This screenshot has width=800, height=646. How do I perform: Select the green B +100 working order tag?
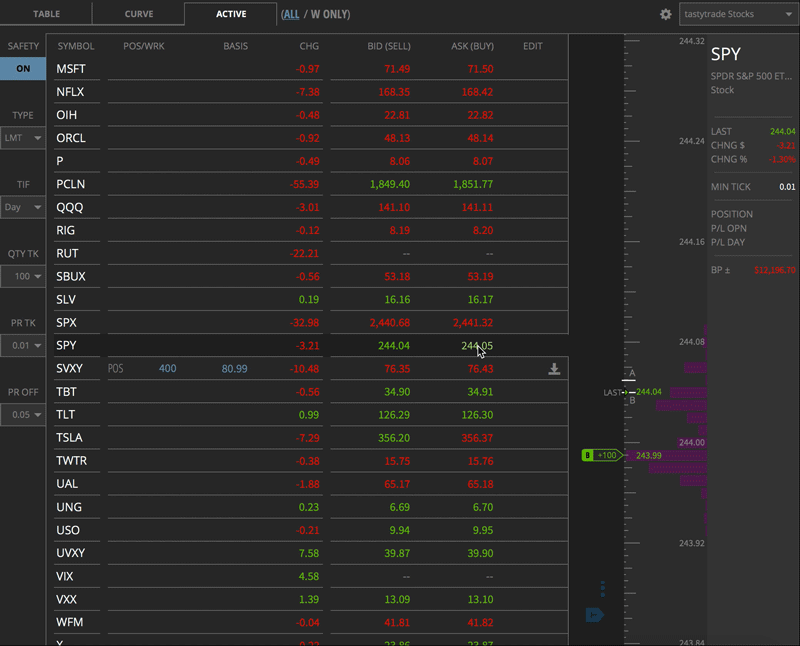pos(600,455)
